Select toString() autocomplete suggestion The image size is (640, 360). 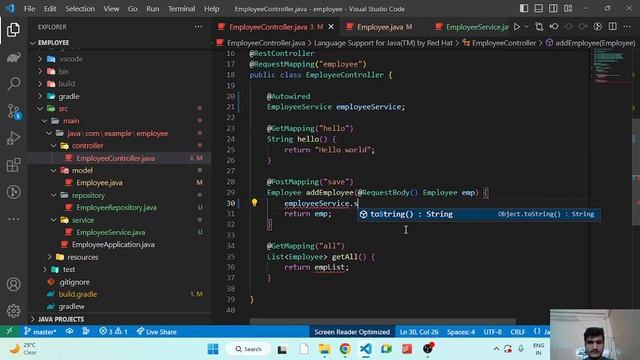tap(478, 214)
